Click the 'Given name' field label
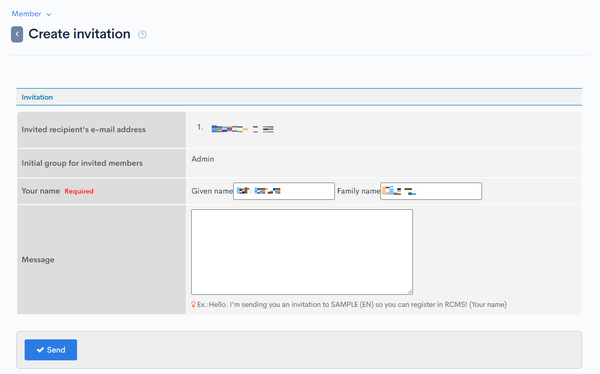Viewport: 600px width, 374px height. [212, 191]
